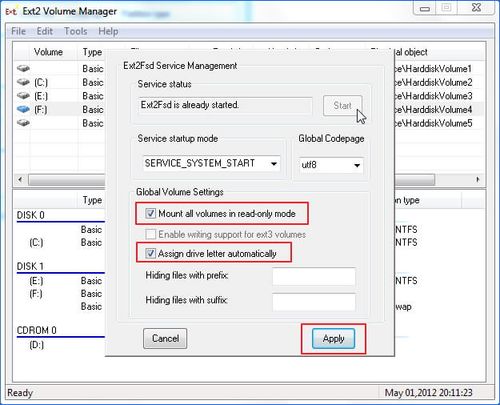
Task: Select DISK 1 in the lower pane
Action: 30,266
